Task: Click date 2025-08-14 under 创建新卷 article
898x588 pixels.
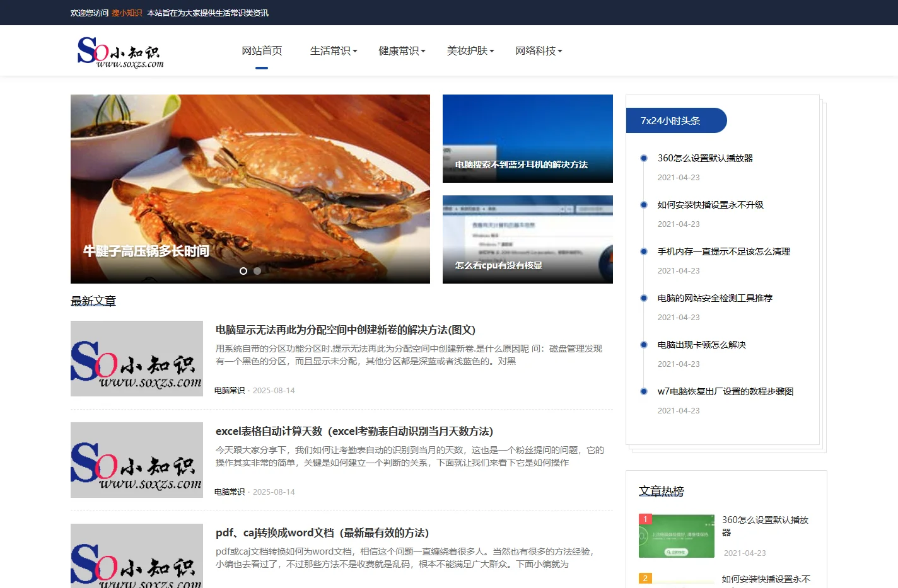Action: (274, 391)
